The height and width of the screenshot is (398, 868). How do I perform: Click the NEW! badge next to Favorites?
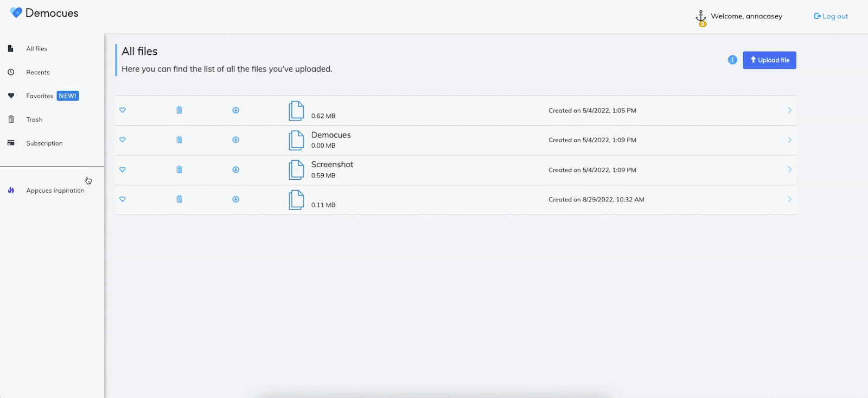coord(68,96)
